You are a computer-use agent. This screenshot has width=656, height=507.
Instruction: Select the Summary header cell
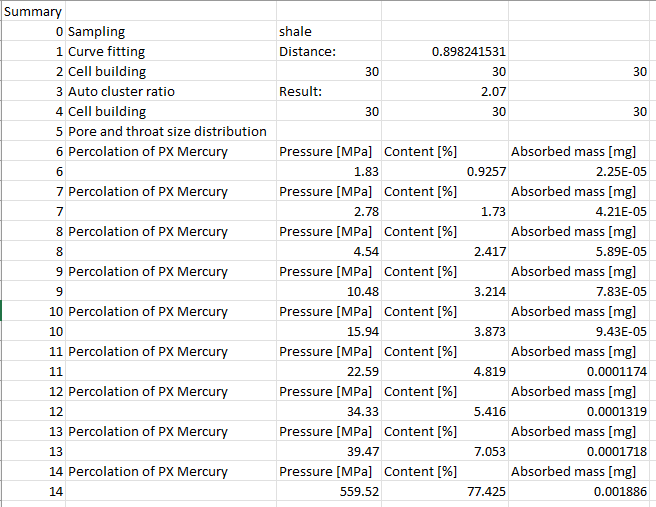click(33, 12)
